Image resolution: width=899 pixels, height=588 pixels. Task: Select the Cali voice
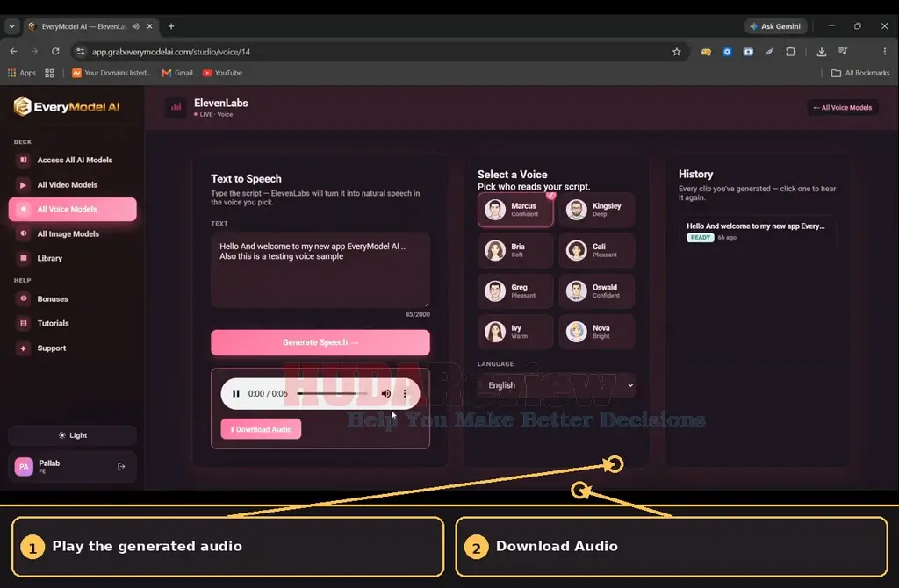coord(597,250)
